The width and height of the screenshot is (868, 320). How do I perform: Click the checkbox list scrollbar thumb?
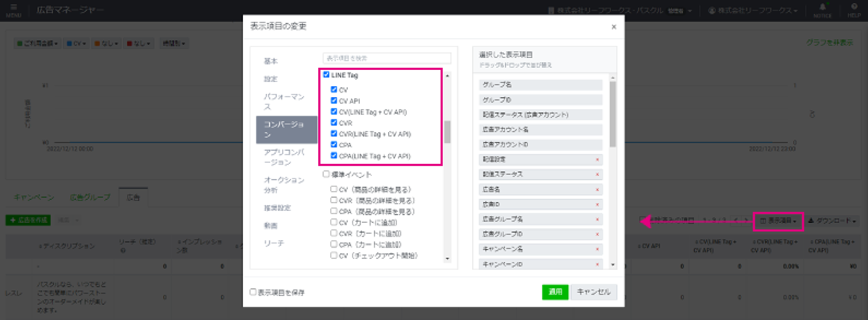[x=447, y=132]
